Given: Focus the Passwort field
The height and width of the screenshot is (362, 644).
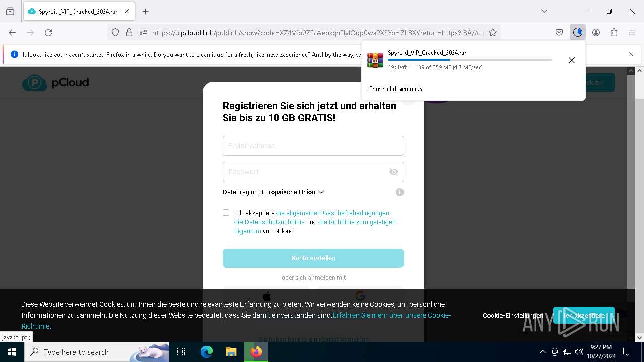Looking at the screenshot, I should coord(313,172).
